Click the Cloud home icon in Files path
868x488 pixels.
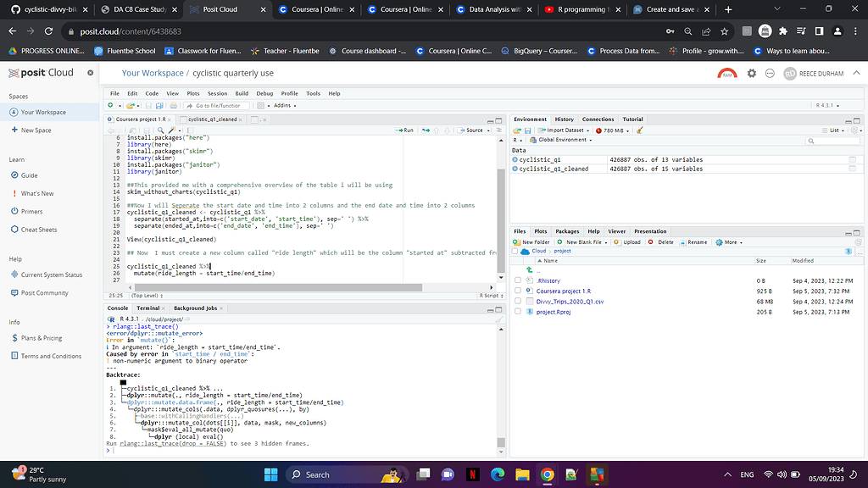click(x=525, y=251)
